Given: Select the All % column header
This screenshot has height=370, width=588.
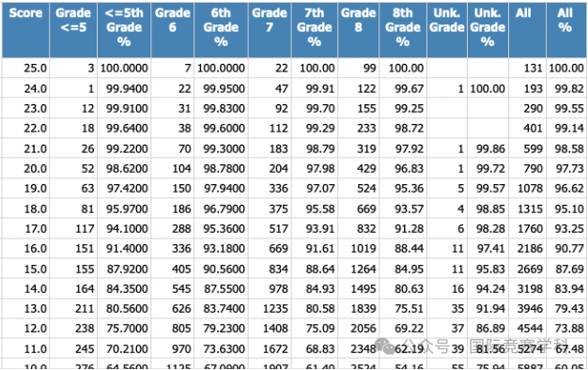Looking at the screenshot, I should click(565, 30).
